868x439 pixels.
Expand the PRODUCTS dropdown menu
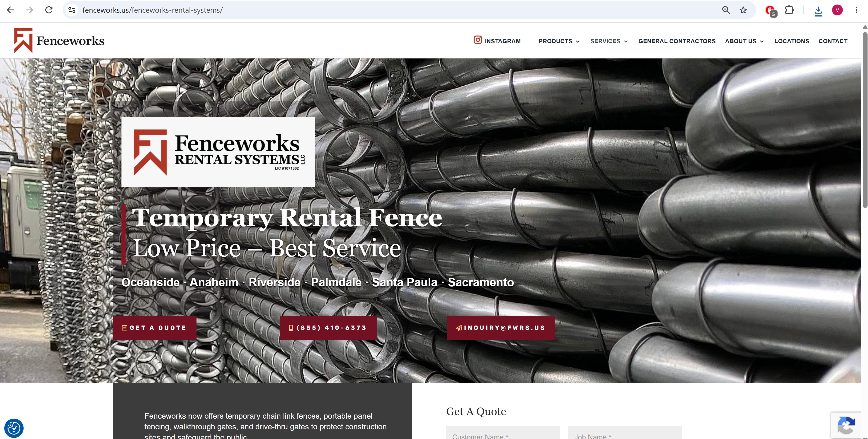pos(559,41)
